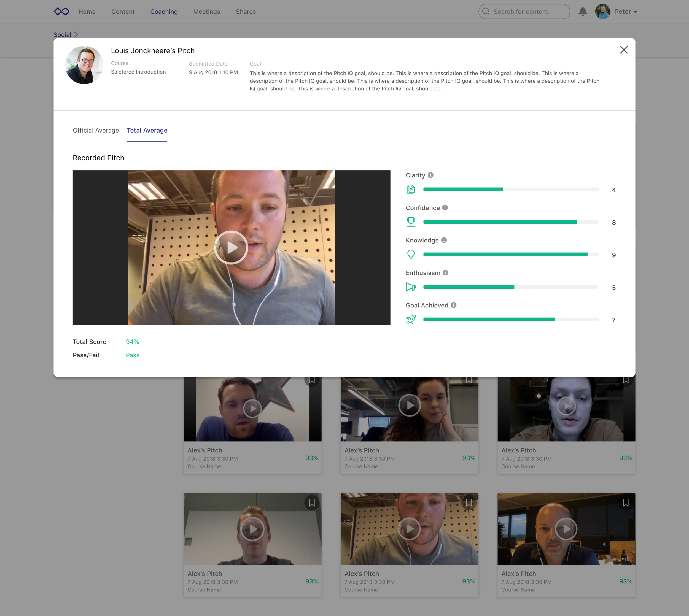
Task: Play the recorded pitch video
Action: click(x=231, y=247)
